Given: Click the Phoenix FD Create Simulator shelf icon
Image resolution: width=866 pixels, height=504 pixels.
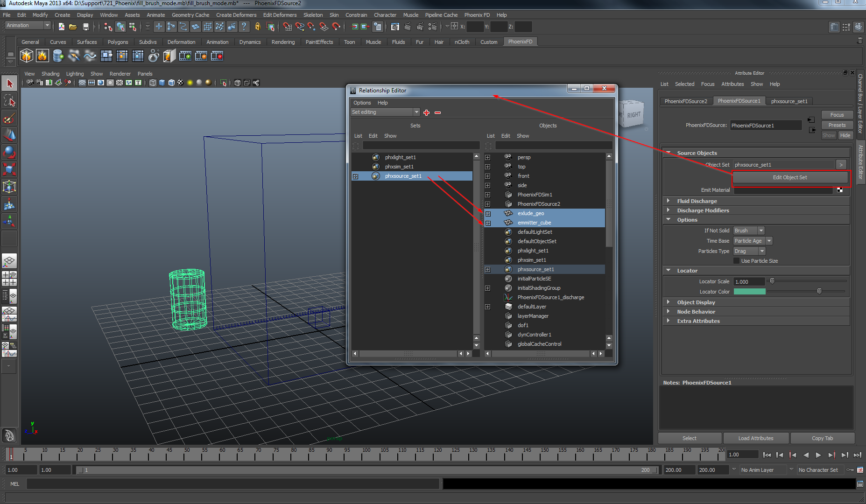Looking at the screenshot, I should tap(27, 56).
